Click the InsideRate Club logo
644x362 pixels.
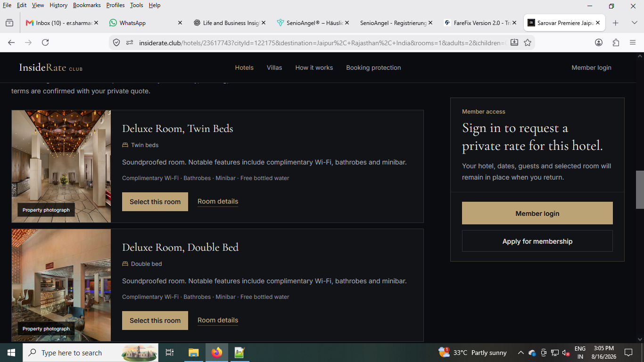pos(50,67)
